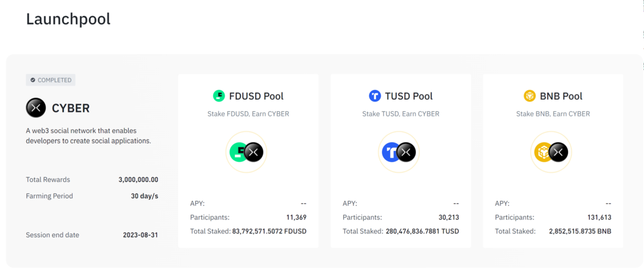Open the BNB Pool title
Viewport: 644px width, 279px height.
coord(561,96)
